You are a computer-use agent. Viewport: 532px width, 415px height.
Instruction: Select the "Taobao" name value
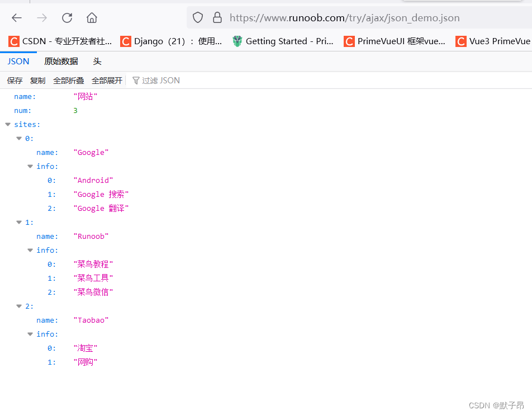(x=91, y=320)
